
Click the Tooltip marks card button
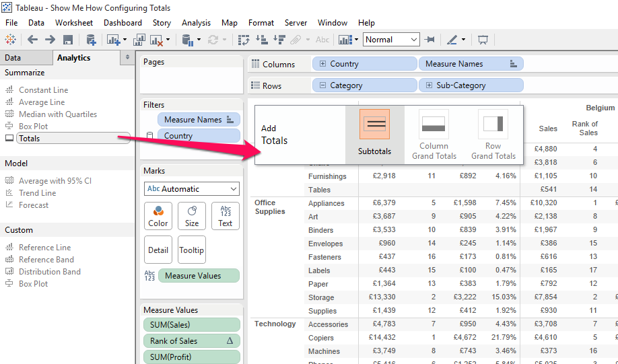(192, 250)
